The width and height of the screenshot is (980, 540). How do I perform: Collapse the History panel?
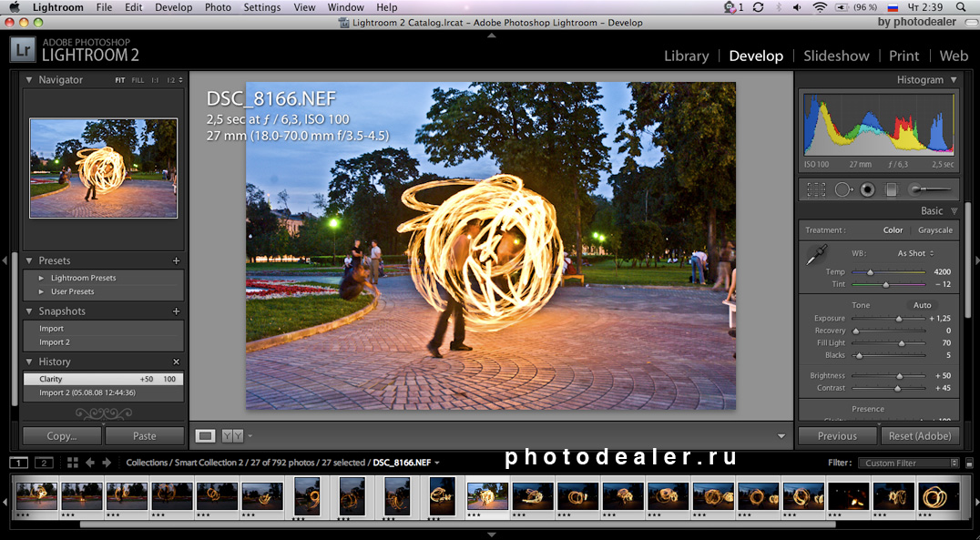coord(29,362)
